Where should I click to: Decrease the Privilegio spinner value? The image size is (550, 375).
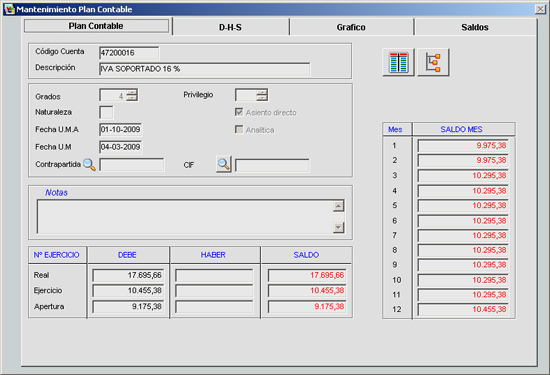[262, 98]
